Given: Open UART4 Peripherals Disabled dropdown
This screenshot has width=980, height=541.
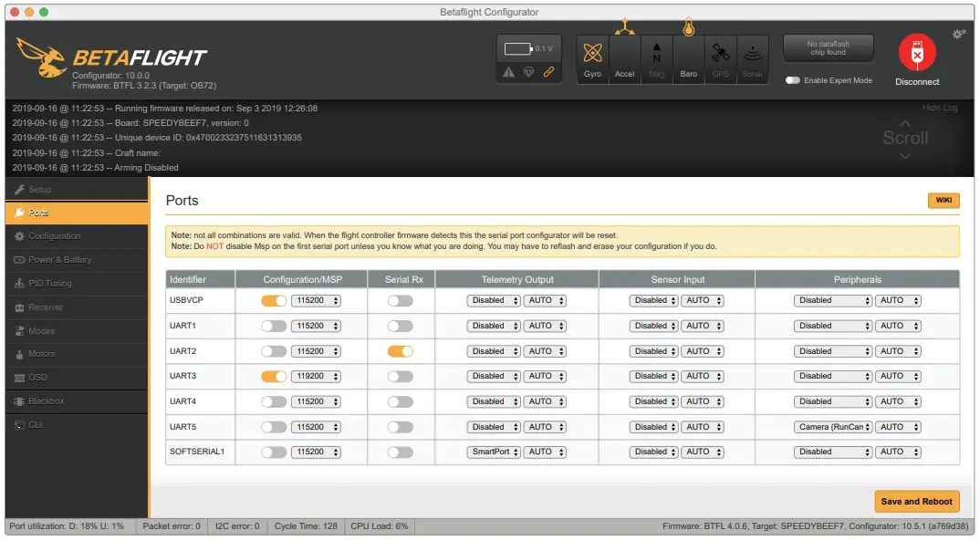Looking at the screenshot, I should coord(833,402).
